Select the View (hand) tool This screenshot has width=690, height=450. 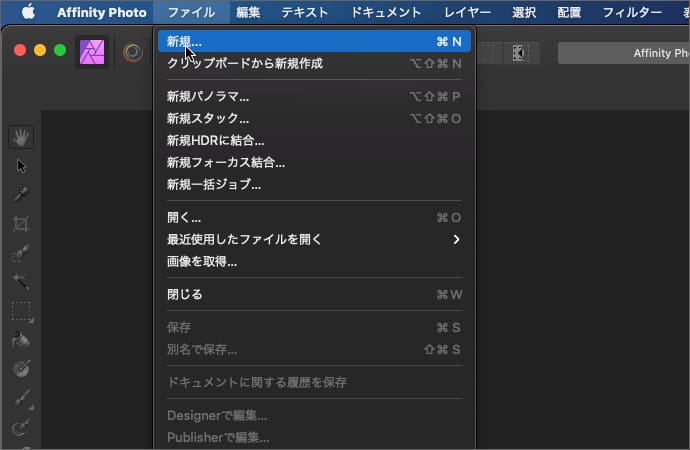(21, 137)
